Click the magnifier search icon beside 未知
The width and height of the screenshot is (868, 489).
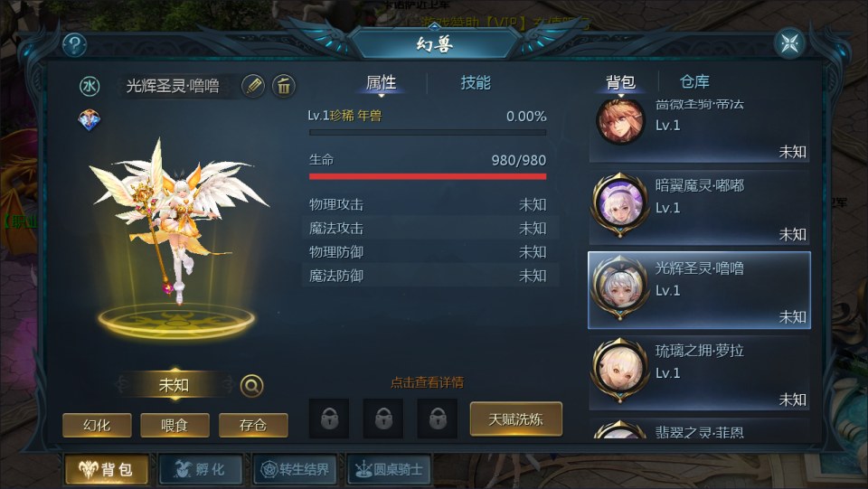252,386
